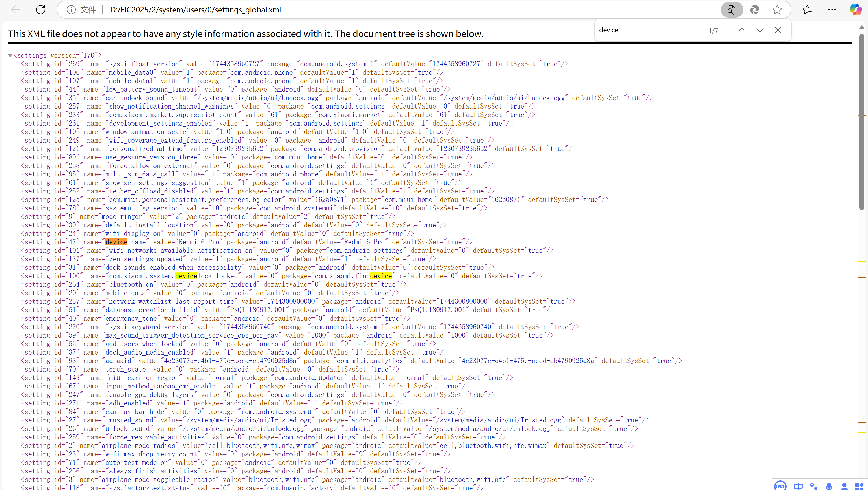Click the find box containing 'device'
The height and width of the screenshot is (490, 868).
pyautogui.click(x=650, y=30)
